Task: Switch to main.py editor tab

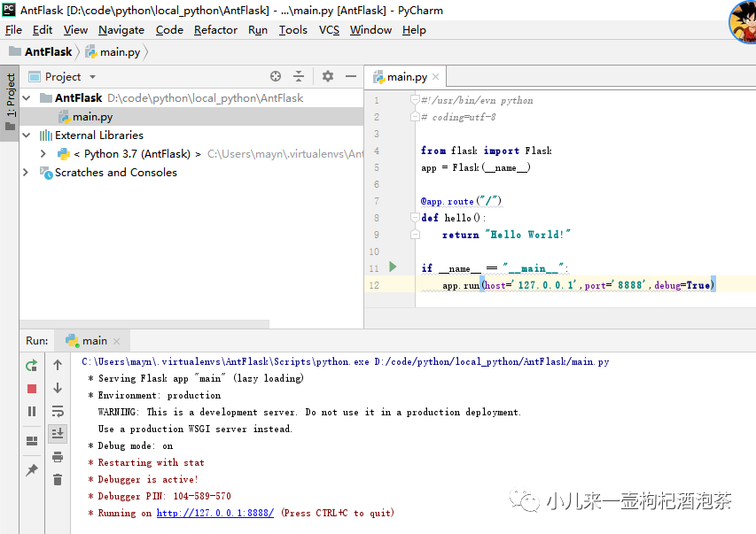Action: point(407,77)
